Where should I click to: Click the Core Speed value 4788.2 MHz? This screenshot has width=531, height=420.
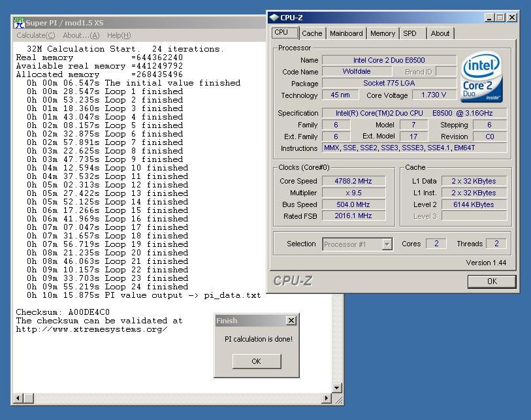point(353,181)
